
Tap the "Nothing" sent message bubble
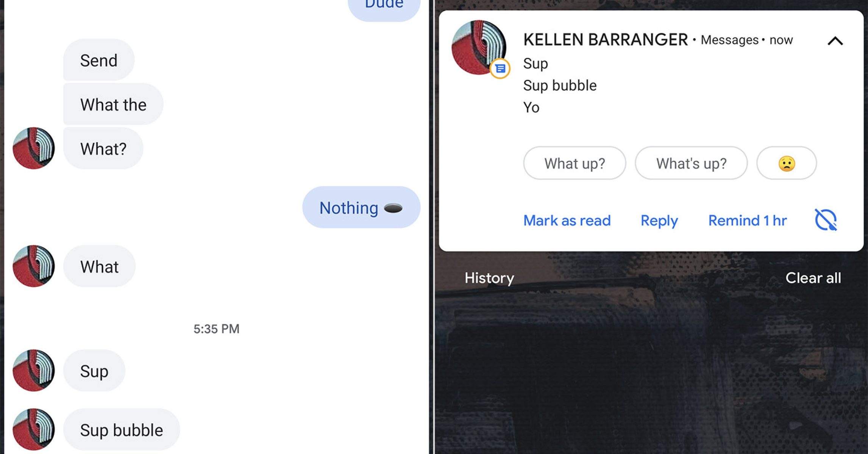361,207
